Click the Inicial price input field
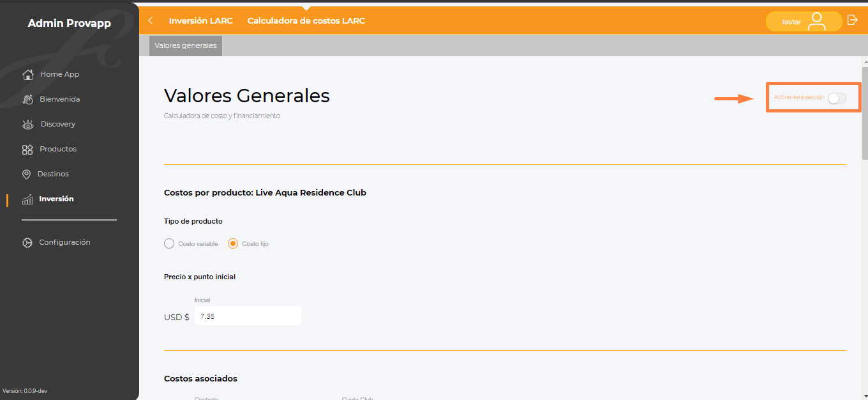Image resolution: width=868 pixels, height=400 pixels. [248, 316]
